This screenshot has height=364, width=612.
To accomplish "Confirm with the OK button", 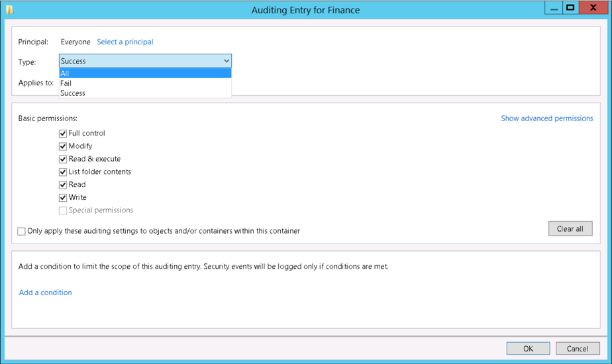I will pos(528,348).
